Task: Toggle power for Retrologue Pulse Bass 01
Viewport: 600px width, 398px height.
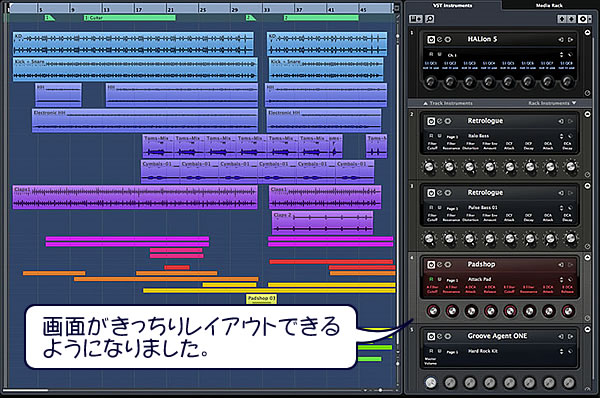Action: pyautogui.click(x=431, y=193)
